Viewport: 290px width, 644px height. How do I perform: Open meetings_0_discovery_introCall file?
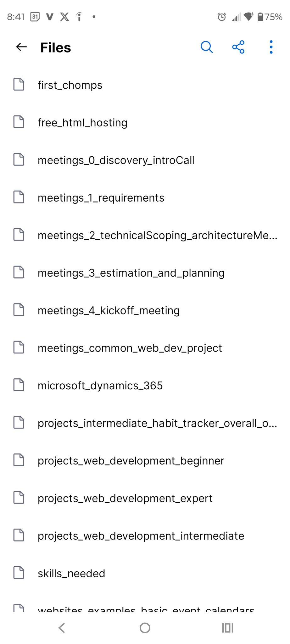click(x=116, y=160)
